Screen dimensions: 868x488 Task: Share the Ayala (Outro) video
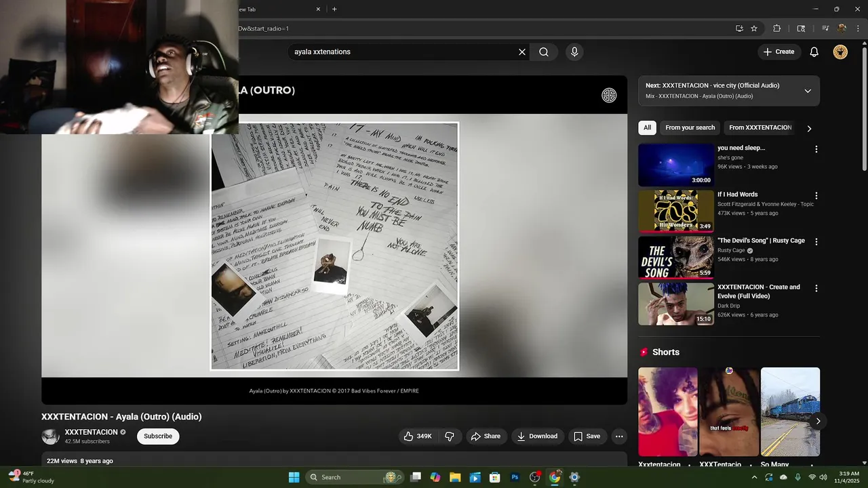tap(486, 436)
